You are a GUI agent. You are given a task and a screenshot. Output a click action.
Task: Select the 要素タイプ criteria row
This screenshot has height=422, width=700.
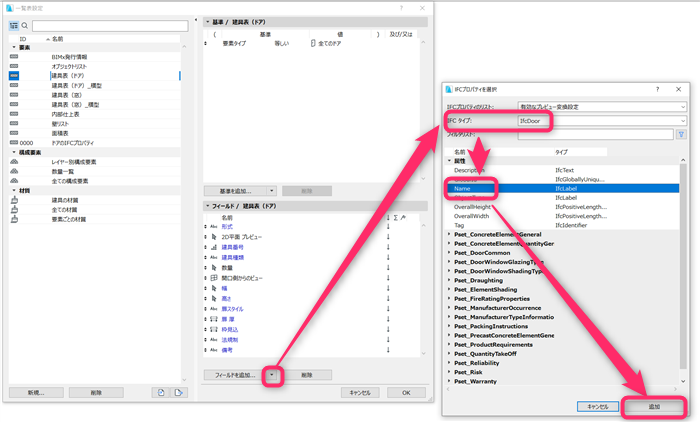click(311, 43)
